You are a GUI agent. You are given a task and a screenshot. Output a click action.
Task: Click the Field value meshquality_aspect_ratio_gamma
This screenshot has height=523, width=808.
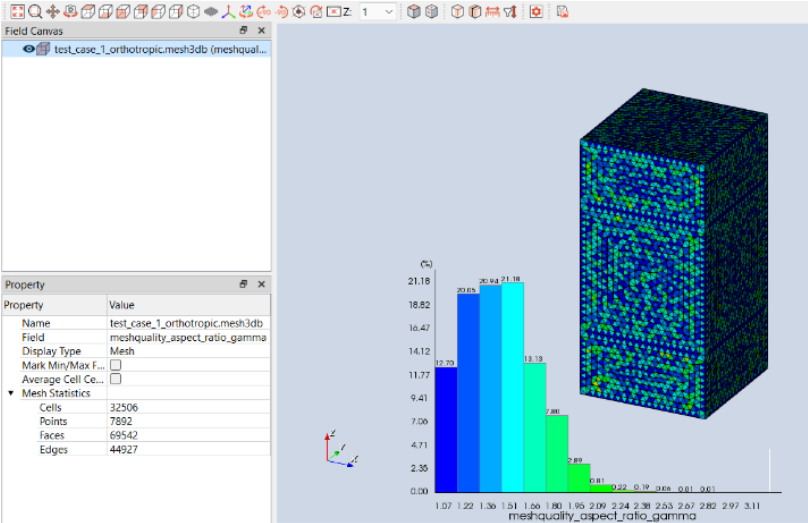(187, 338)
